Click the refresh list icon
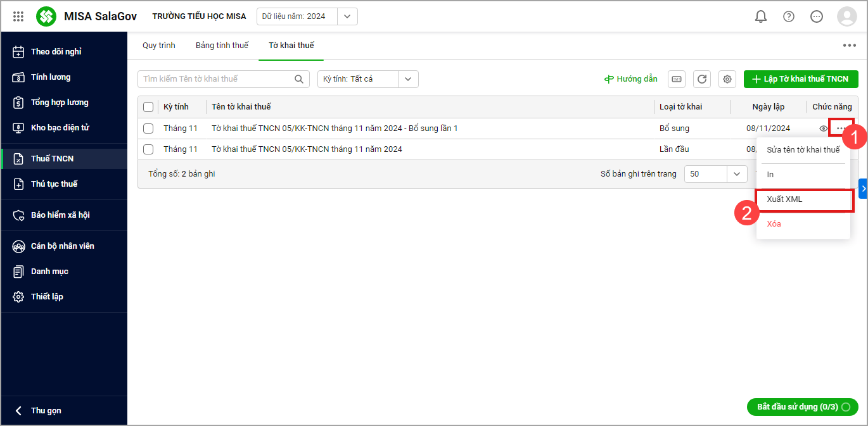This screenshot has width=868, height=426. click(701, 79)
